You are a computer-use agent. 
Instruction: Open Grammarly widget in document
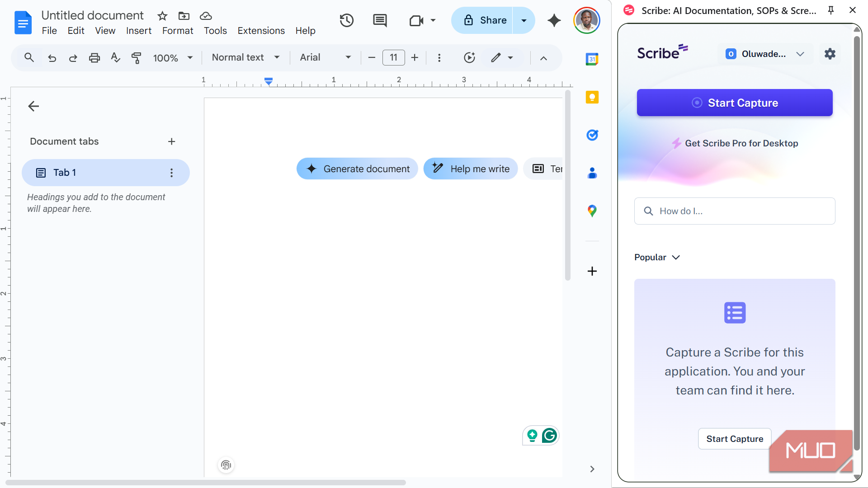[x=550, y=436]
